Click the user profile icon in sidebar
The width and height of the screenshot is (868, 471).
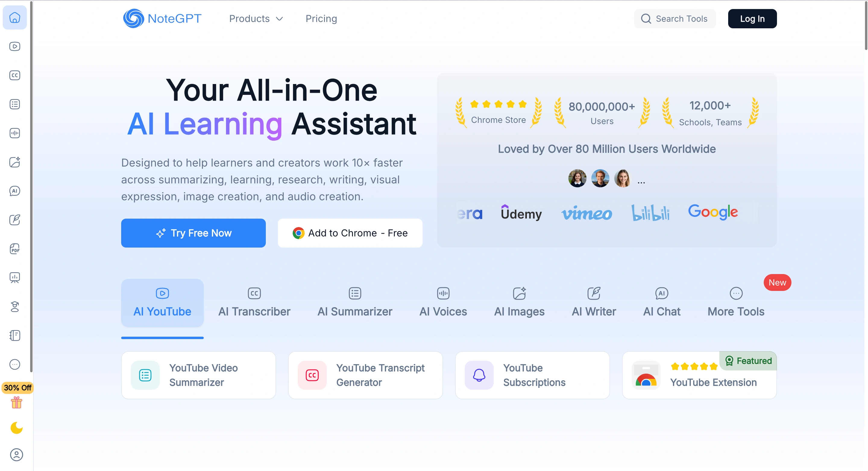tap(17, 454)
